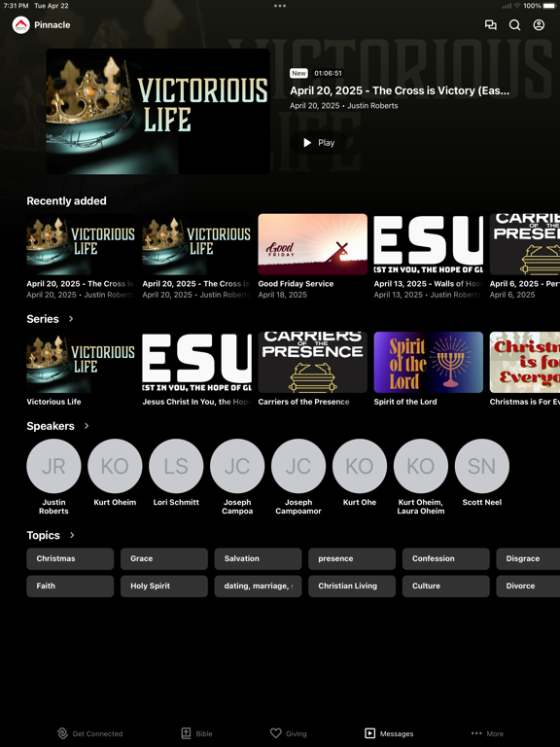Select the Messages tab
Image resolution: width=560 pixels, height=747 pixels.
389,733
